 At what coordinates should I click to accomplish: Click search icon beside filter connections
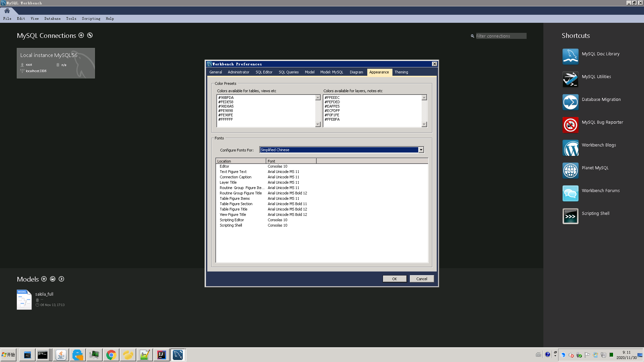[472, 36]
